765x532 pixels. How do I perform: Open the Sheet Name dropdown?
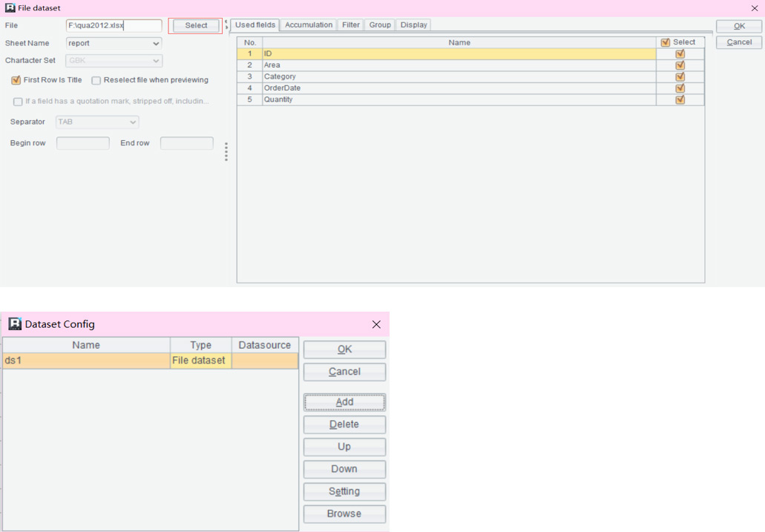114,44
